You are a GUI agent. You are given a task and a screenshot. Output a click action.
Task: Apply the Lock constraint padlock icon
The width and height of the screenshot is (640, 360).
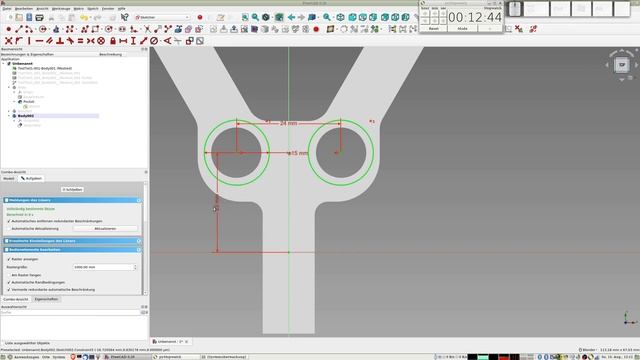[113, 41]
